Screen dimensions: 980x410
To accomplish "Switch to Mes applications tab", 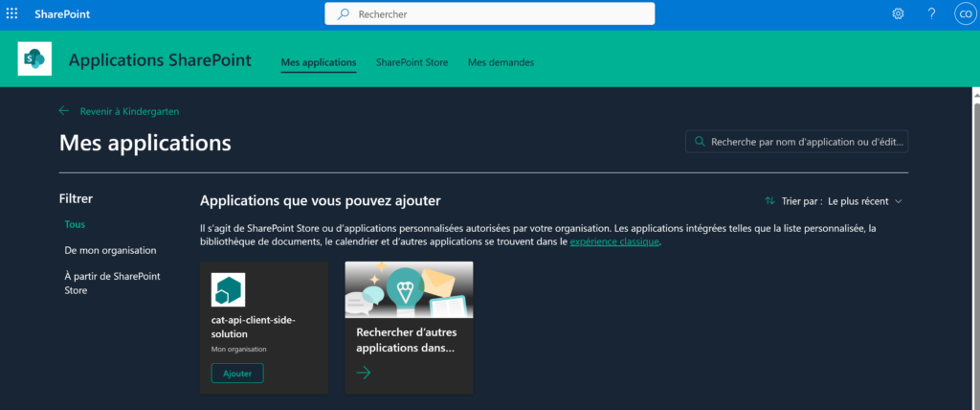I will click(319, 62).
